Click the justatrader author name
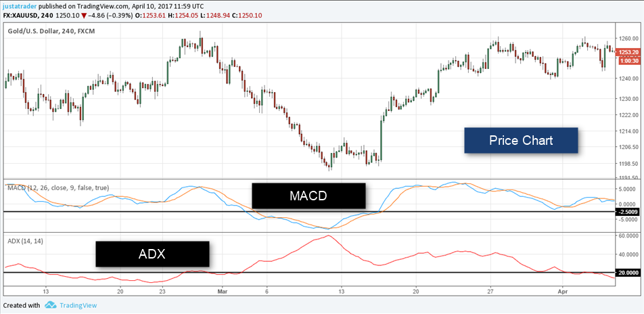644x314 pixels. click(20, 7)
